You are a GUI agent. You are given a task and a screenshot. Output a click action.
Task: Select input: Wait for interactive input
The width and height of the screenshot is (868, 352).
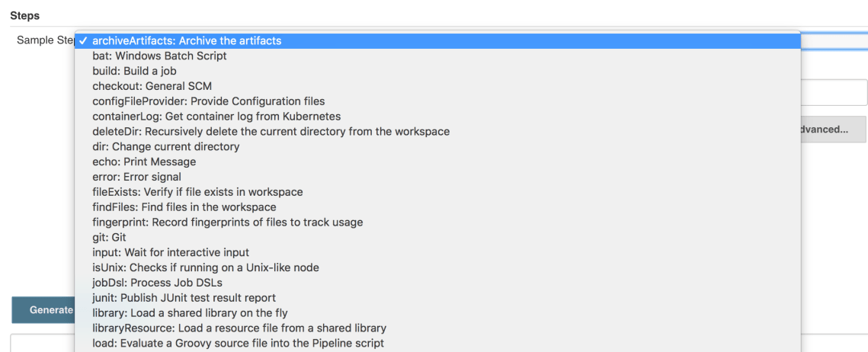point(171,252)
